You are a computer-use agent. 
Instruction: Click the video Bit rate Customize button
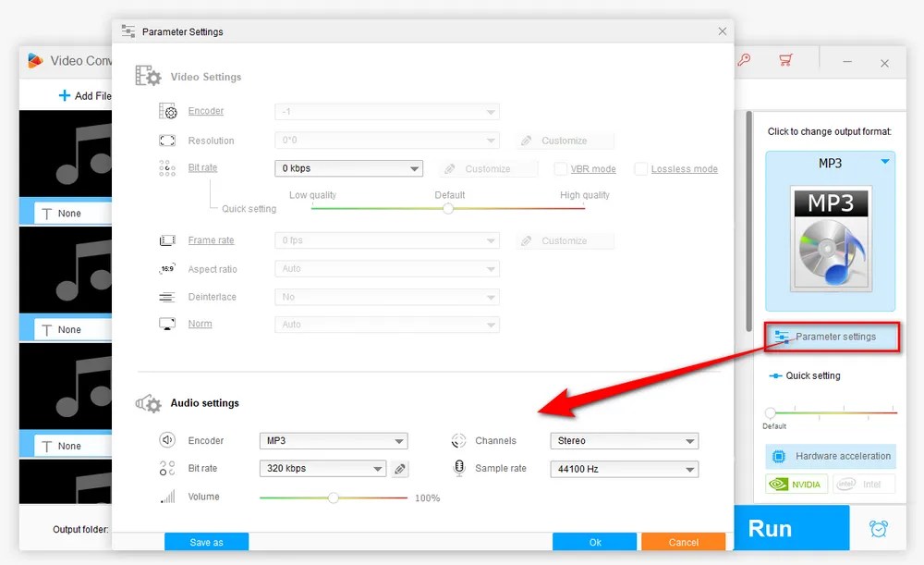[489, 168]
